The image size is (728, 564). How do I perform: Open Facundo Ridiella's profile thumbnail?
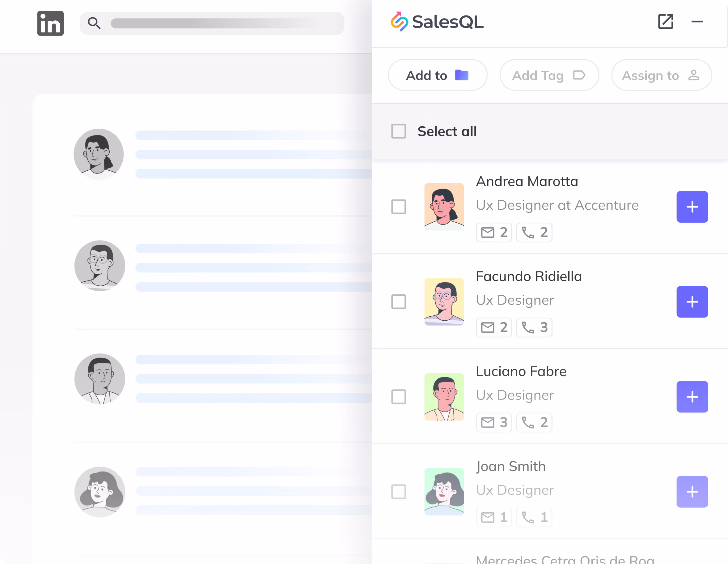pos(444,302)
